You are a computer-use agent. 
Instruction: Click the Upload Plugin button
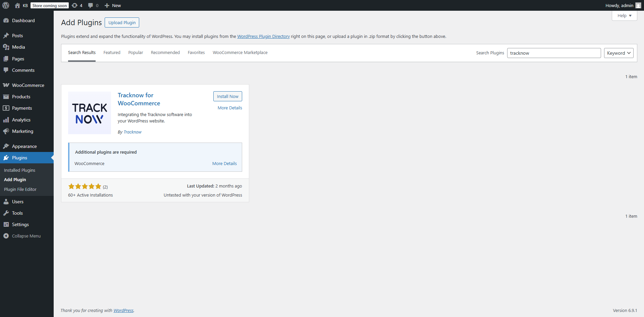tap(122, 22)
